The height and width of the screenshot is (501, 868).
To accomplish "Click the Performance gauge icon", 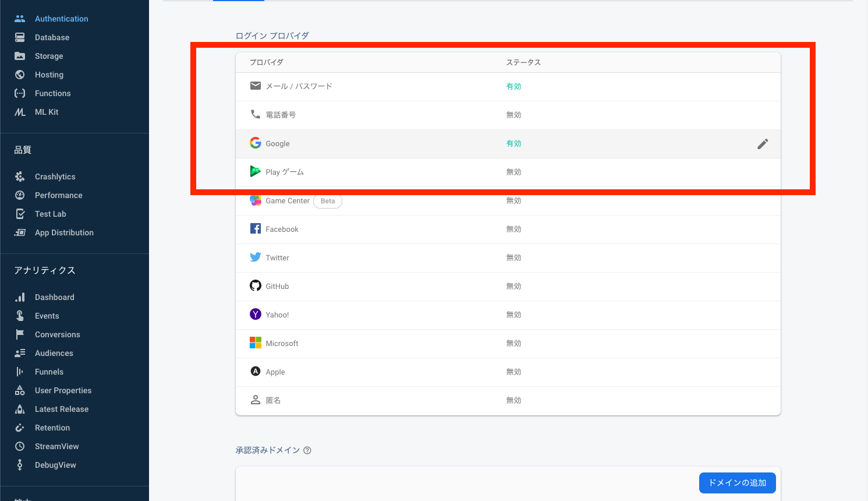I will pyautogui.click(x=20, y=195).
